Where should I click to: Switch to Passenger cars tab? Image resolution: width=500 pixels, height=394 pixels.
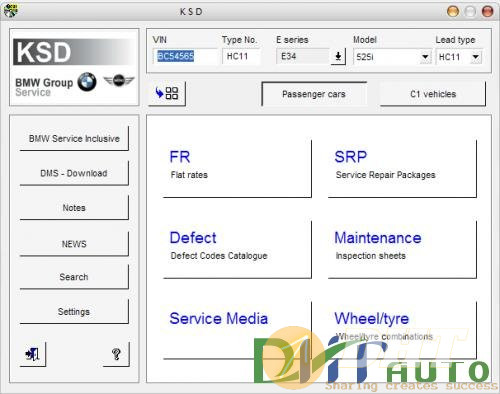[314, 94]
